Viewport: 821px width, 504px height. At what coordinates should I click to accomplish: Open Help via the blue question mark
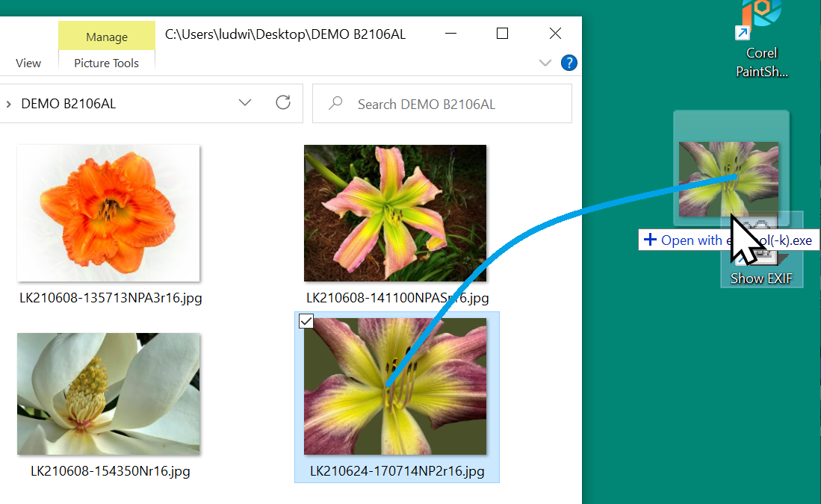click(x=568, y=63)
